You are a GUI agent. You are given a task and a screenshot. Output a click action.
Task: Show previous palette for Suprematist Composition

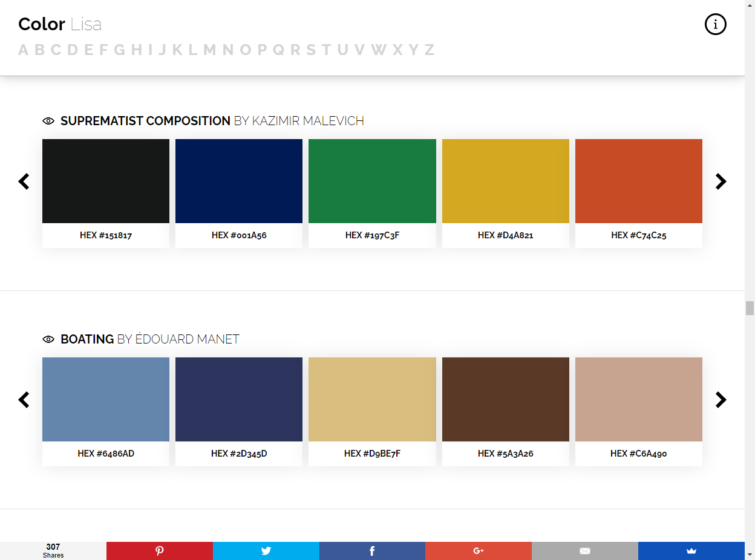(x=24, y=181)
